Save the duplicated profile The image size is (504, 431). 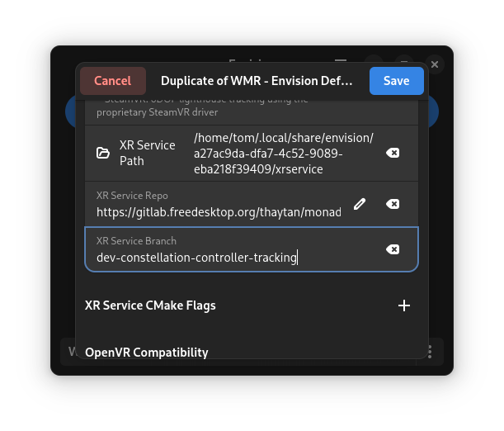[396, 81]
